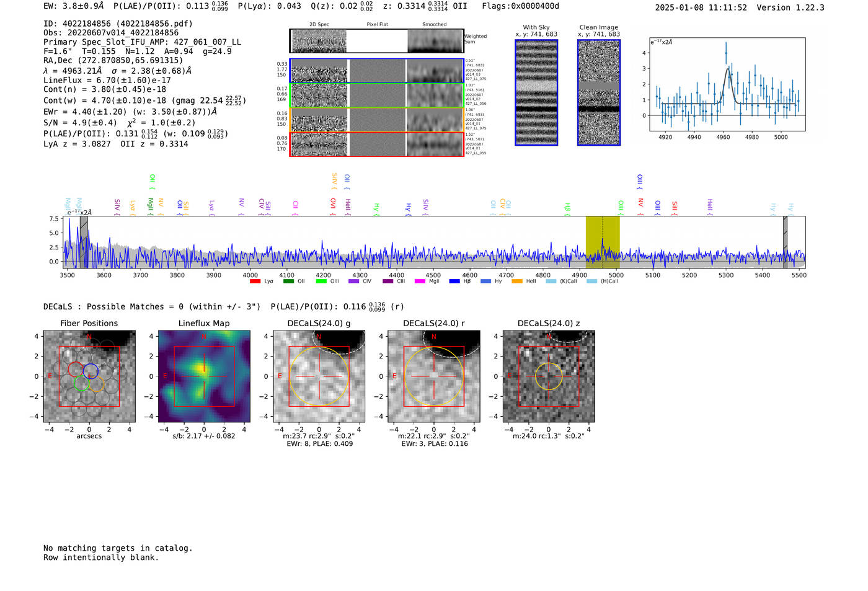Click the dark green OII legend swatch
The height and width of the screenshot is (591, 868).
click(x=288, y=282)
